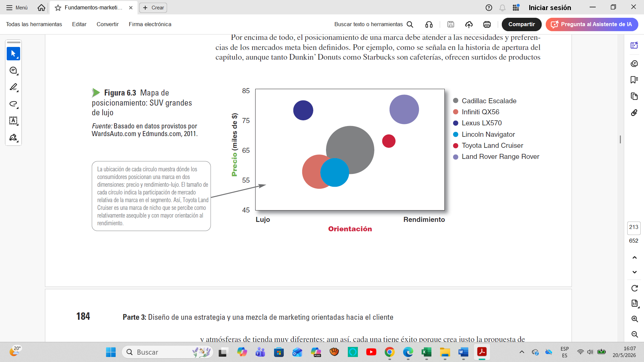Open the notifications bell icon
The image size is (644, 362).
coord(502,7)
